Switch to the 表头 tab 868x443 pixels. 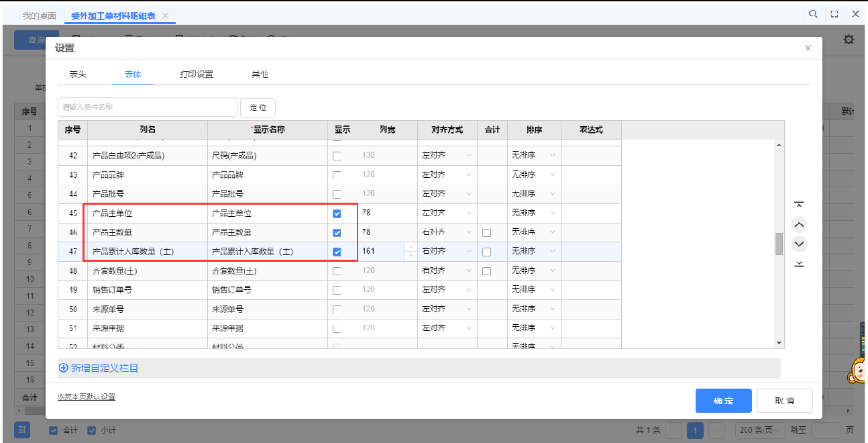pos(78,75)
